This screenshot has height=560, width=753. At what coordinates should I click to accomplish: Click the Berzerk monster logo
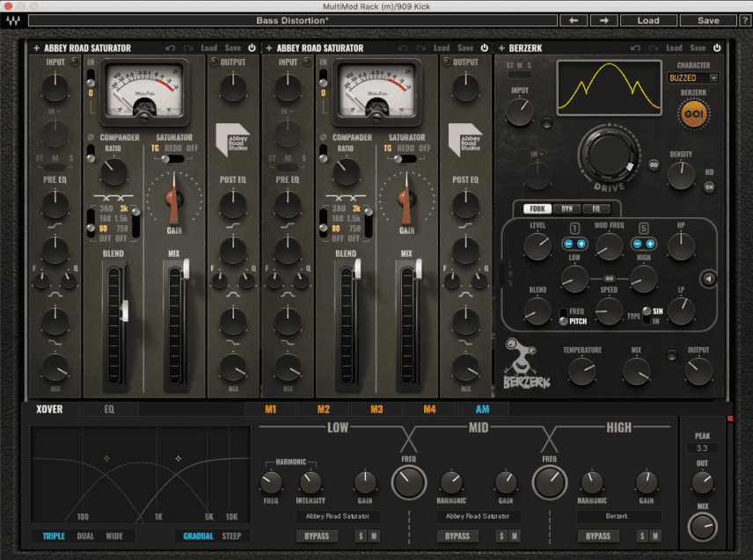[525, 364]
